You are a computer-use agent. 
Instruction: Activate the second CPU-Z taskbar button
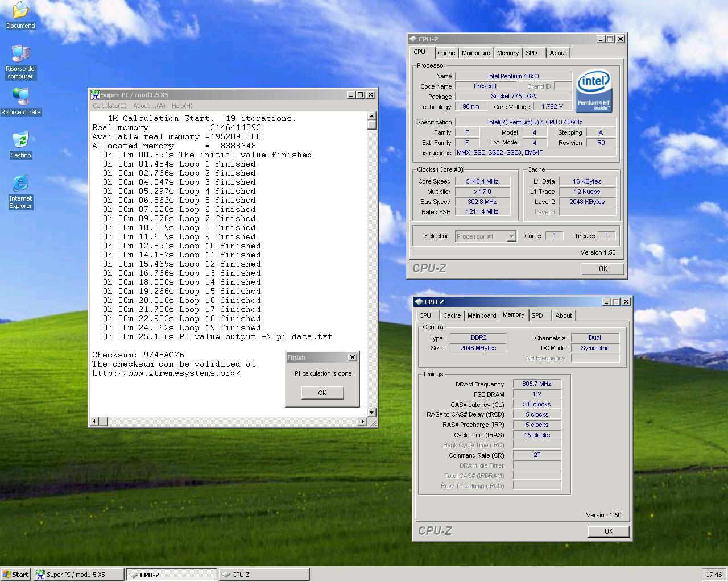[x=264, y=575]
